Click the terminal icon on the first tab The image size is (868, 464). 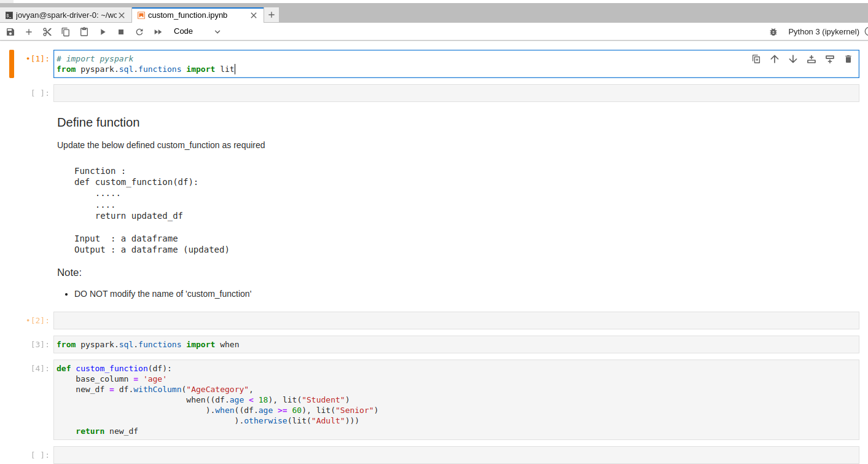pos(9,15)
